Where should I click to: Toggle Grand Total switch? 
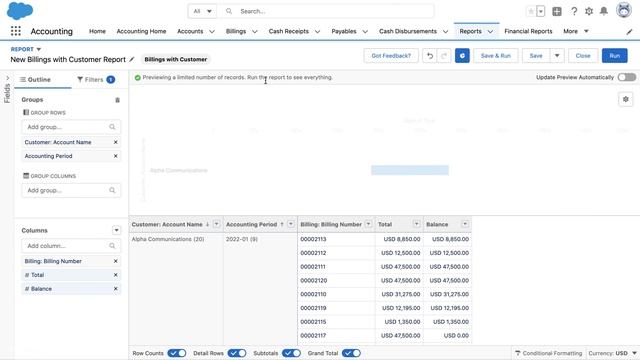tap(351, 353)
